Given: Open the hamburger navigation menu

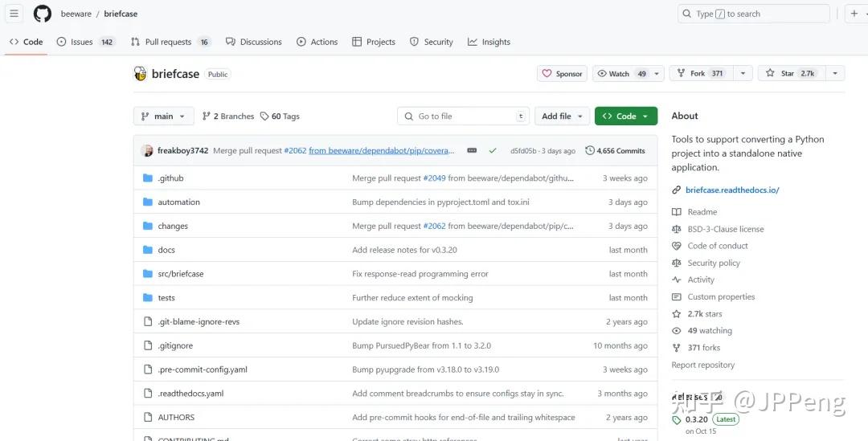Looking at the screenshot, I should tap(14, 14).
